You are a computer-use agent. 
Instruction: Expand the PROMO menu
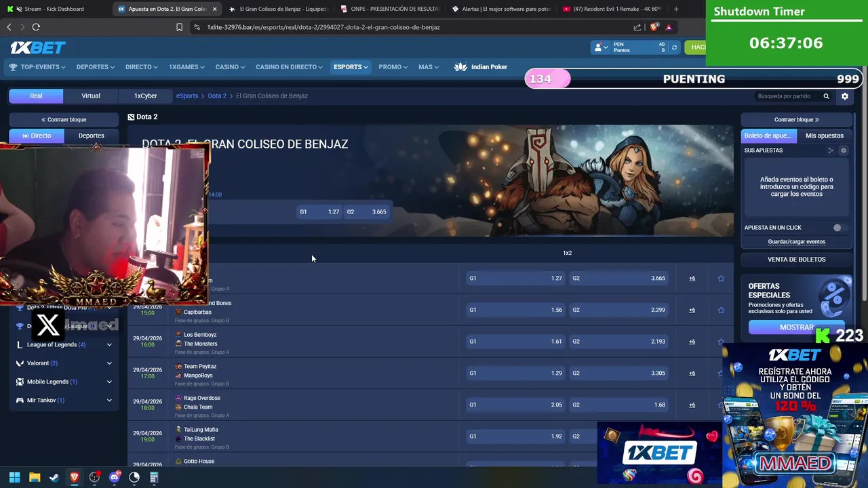pyautogui.click(x=393, y=67)
